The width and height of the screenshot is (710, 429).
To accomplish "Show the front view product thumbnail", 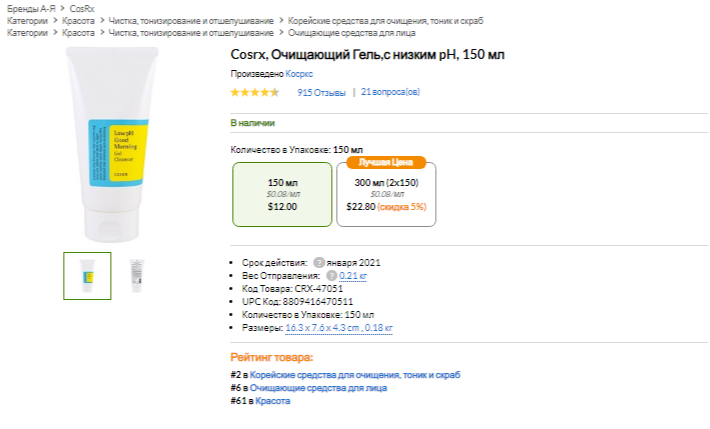I will pyautogui.click(x=87, y=275).
